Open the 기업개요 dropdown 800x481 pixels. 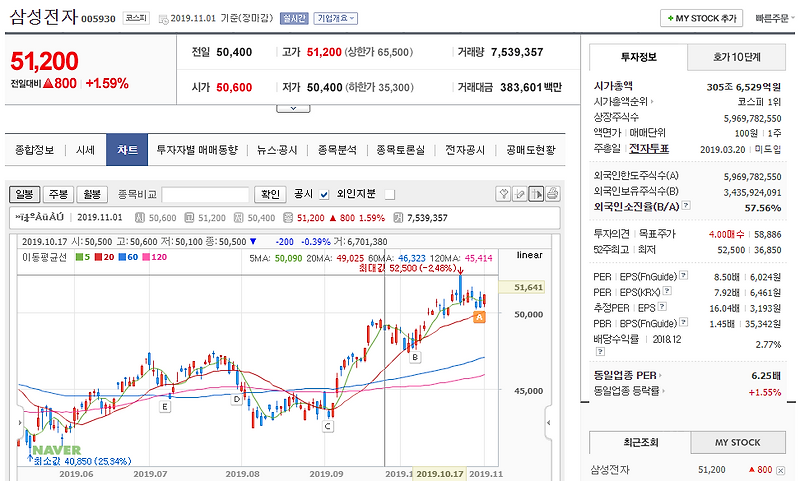pyautogui.click(x=335, y=18)
